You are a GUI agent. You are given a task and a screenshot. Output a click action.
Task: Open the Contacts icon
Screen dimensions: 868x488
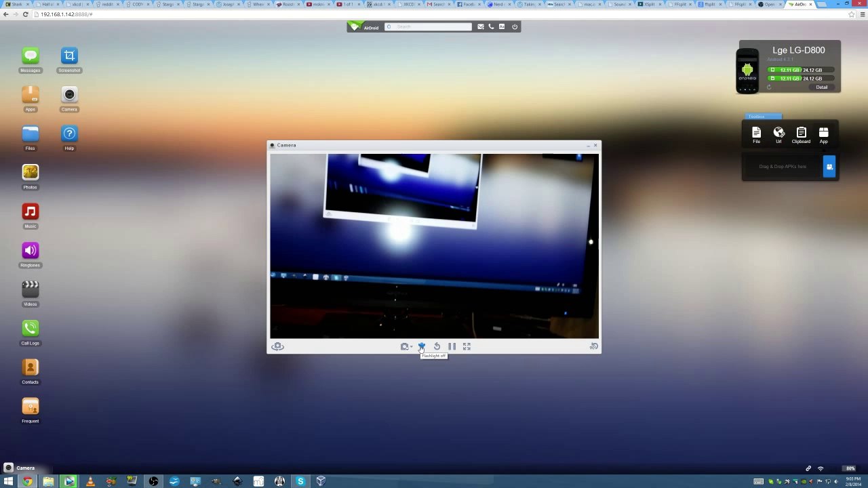pos(30,367)
